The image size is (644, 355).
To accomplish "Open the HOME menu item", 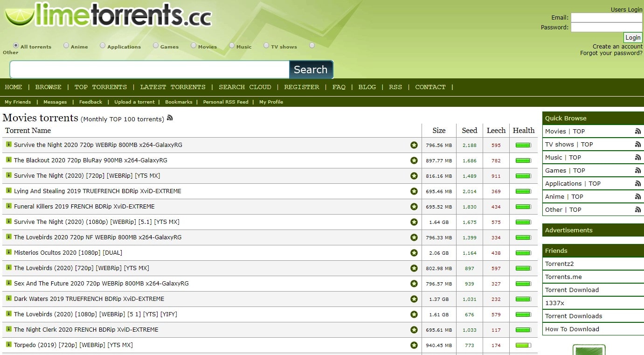I will pos(14,87).
